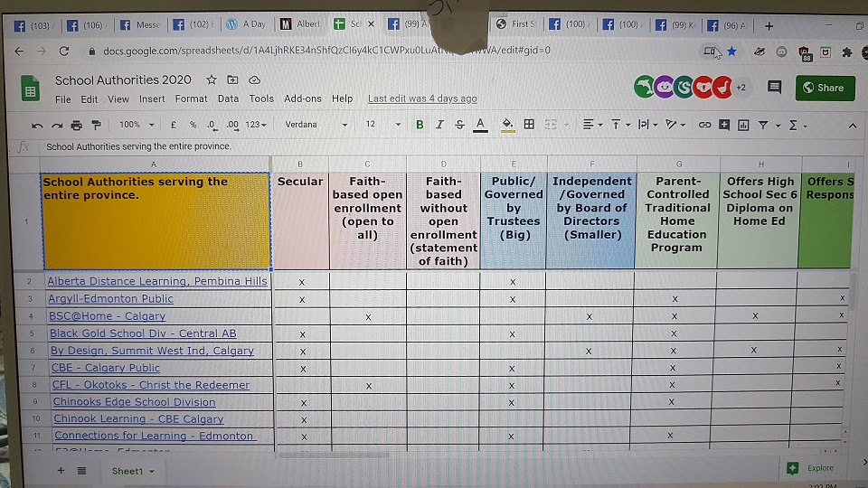Open the borders tool
The width and height of the screenshot is (868, 488).
[x=529, y=125]
